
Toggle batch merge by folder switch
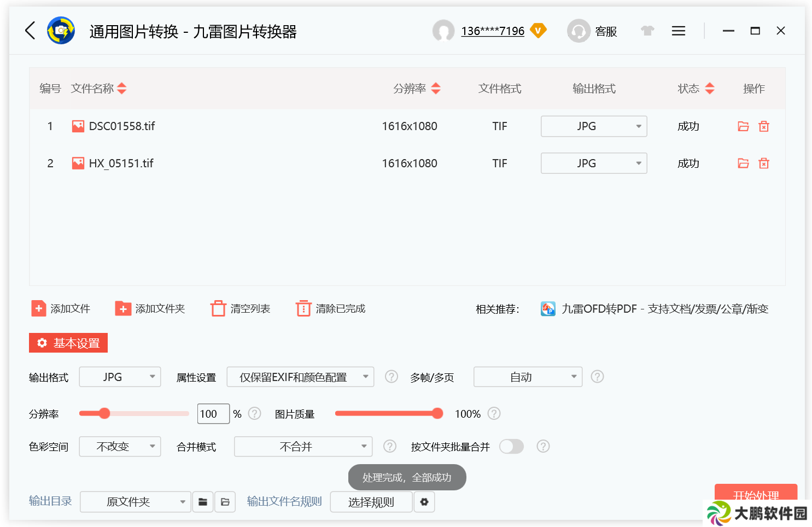pyautogui.click(x=512, y=446)
